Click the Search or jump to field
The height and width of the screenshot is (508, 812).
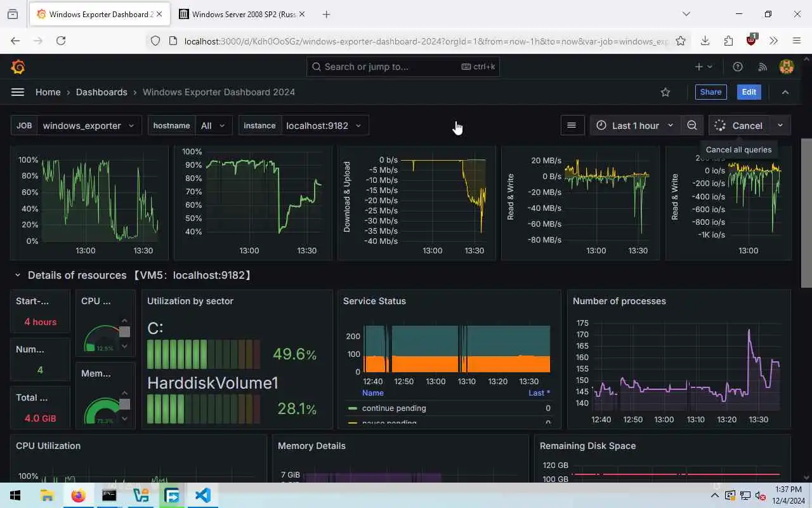(403, 67)
